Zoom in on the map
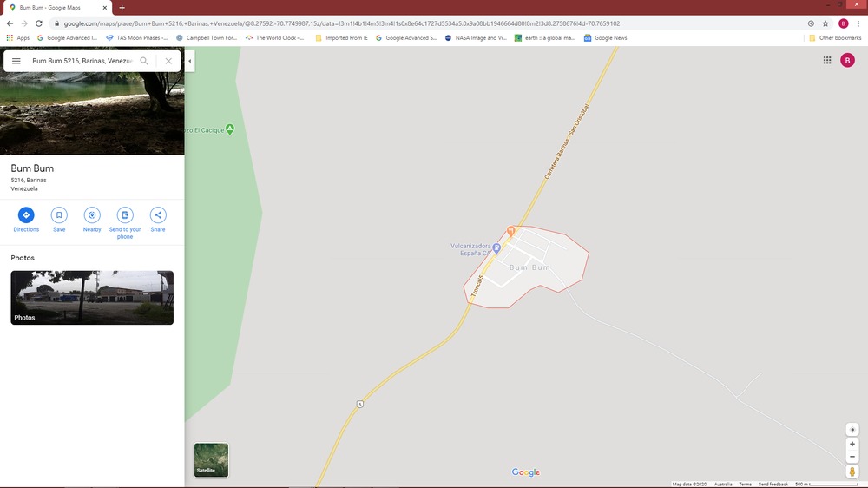868x488 pixels. coord(852,444)
